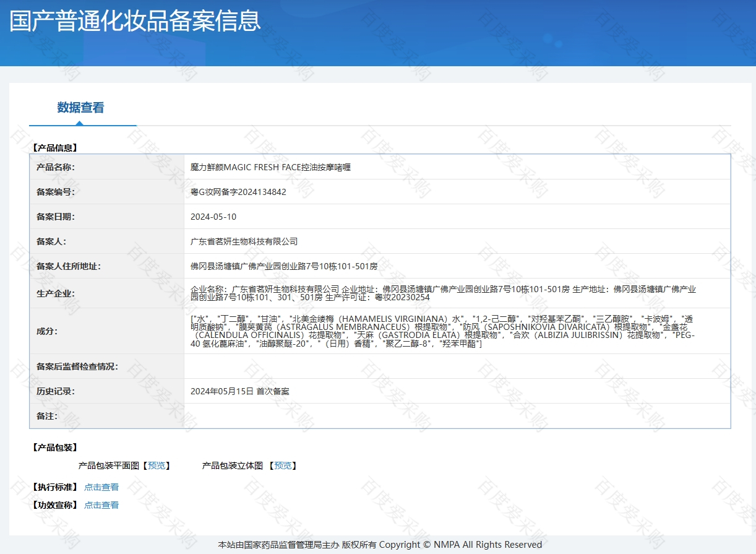This screenshot has height=554, width=756.
Task: Click the 产品包装立体图 label
Action: [233, 465]
